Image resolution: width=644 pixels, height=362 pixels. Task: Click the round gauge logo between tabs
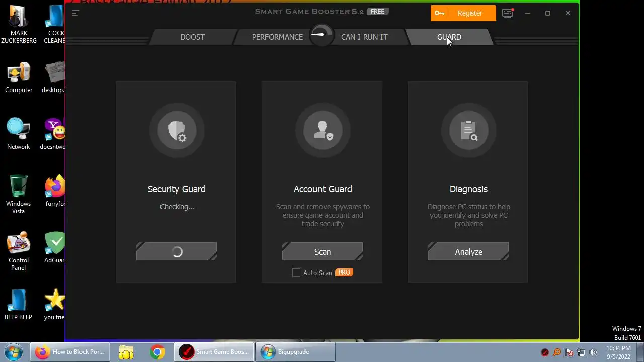click(321, 35)
